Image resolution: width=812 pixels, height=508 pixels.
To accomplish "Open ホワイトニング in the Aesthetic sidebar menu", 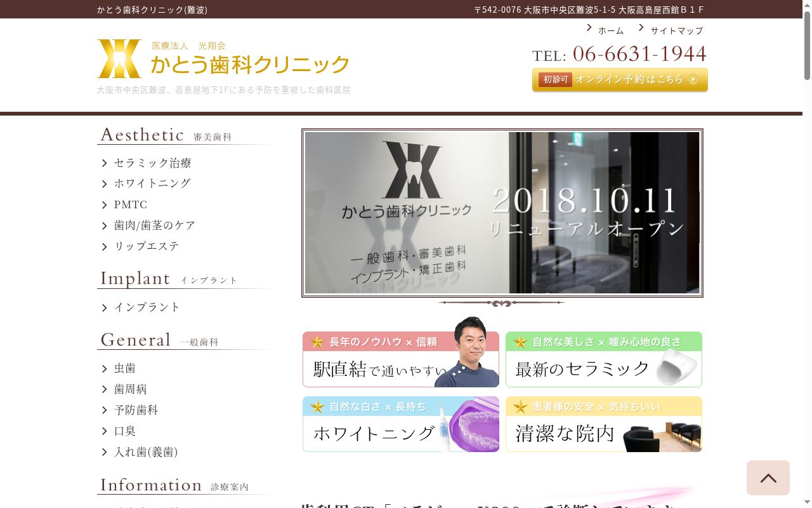I will pyautogui.click(x=152, y=184).
